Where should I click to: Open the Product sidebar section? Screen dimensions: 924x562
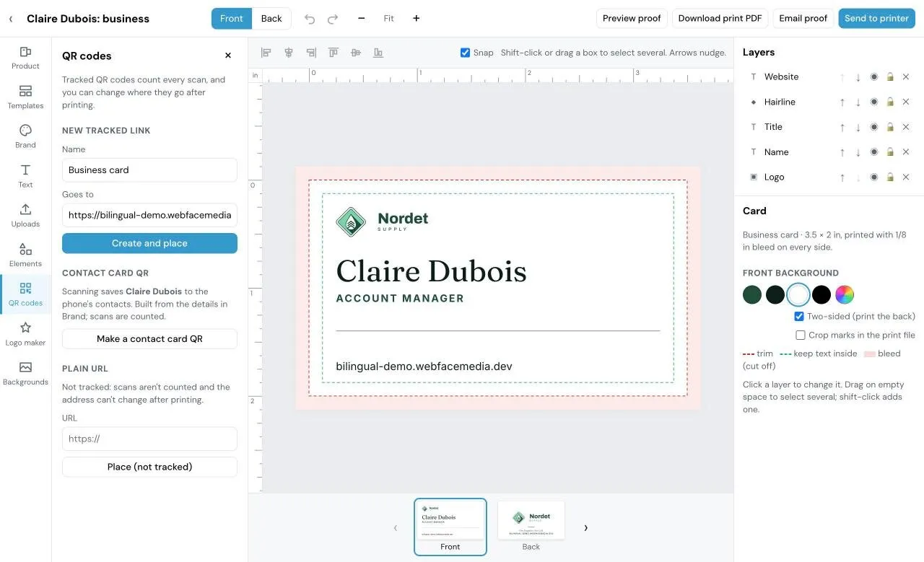click(25, 58)
